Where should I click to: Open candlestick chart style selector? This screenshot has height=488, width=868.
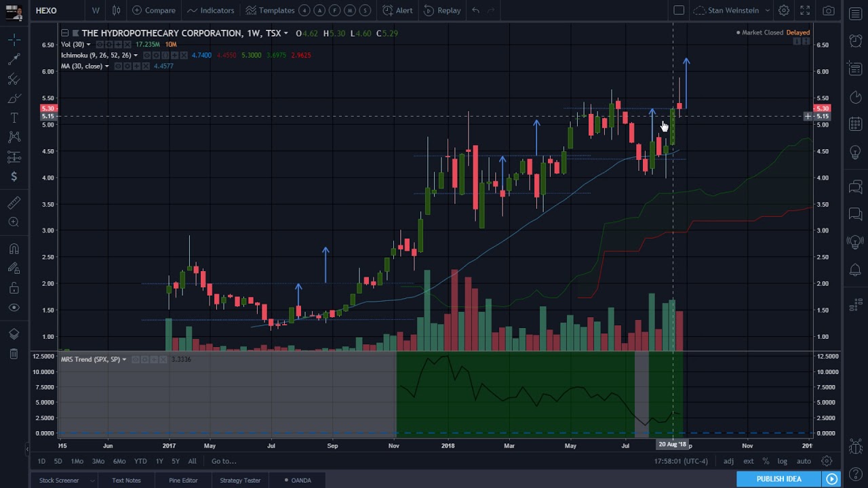tap(117, 10)
